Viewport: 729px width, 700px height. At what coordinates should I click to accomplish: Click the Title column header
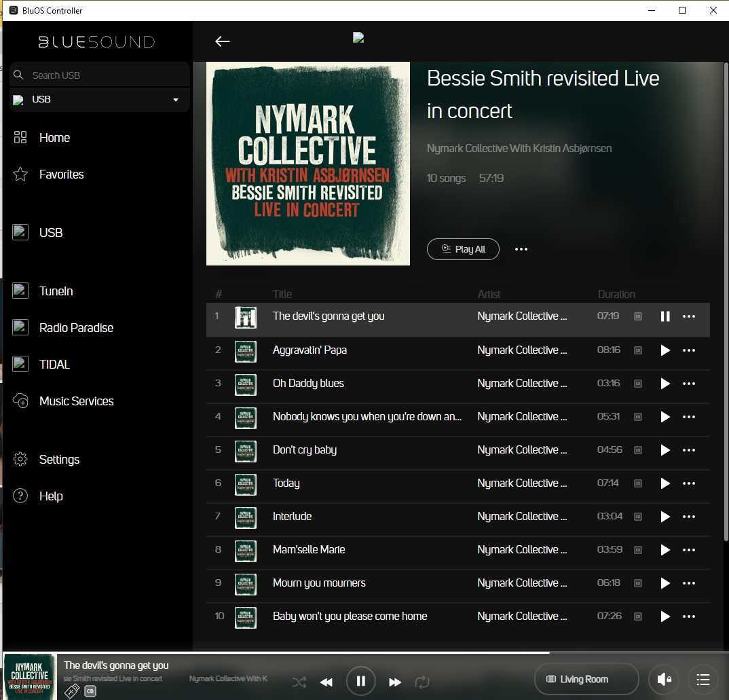pyautogui.click(x=282, y=294)
